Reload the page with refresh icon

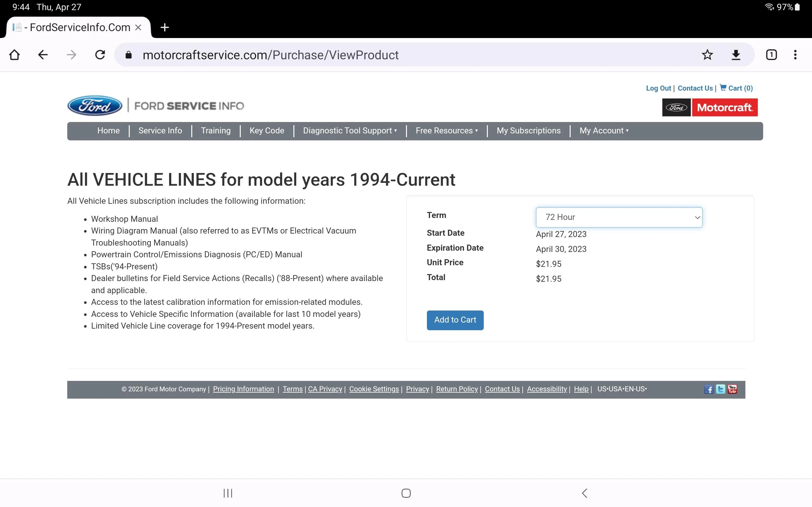[100, 55]
